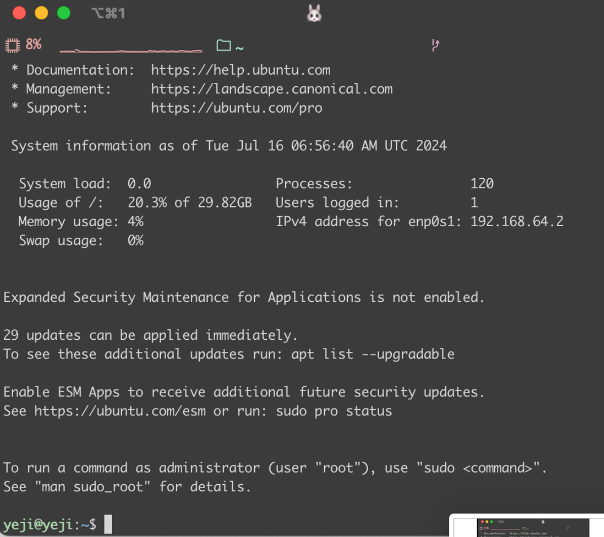The height and width of the screenshot is (537, 604).
Task: Click the CPU usage graph line
Action: coord(131,50)
